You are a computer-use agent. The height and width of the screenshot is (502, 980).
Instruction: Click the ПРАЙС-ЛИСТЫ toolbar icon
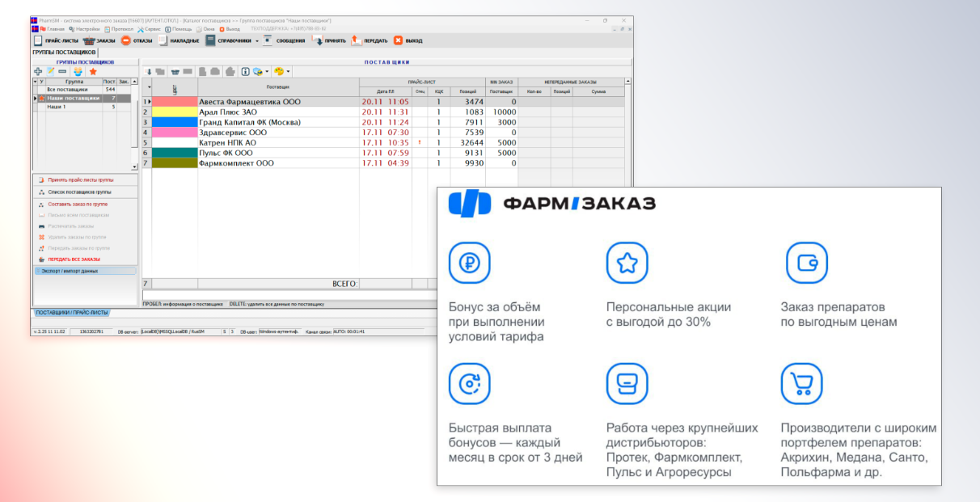pyautogui.click(x=37, y=40)
